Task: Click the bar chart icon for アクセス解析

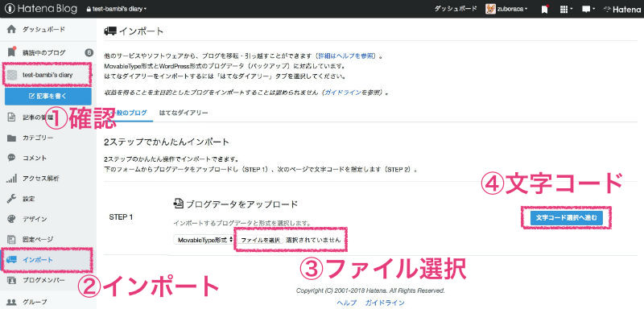Action: pos(11,179)
